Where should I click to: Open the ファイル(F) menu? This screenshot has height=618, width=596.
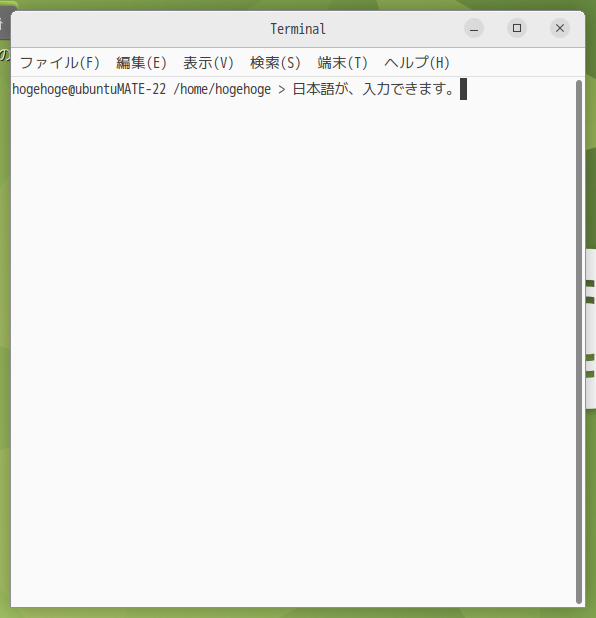60,63
